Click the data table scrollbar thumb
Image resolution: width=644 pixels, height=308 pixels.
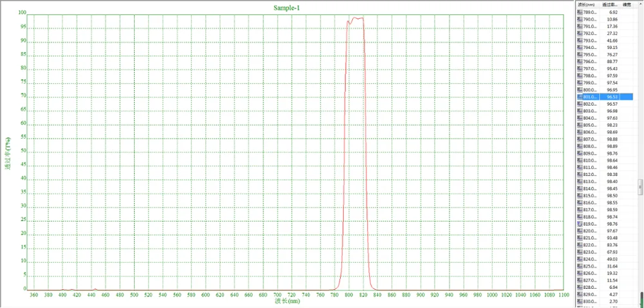click(640, 186)
